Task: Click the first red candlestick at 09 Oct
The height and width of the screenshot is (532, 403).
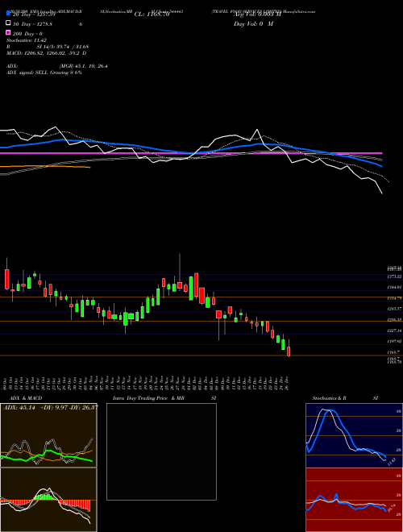Action: [6, 279]
